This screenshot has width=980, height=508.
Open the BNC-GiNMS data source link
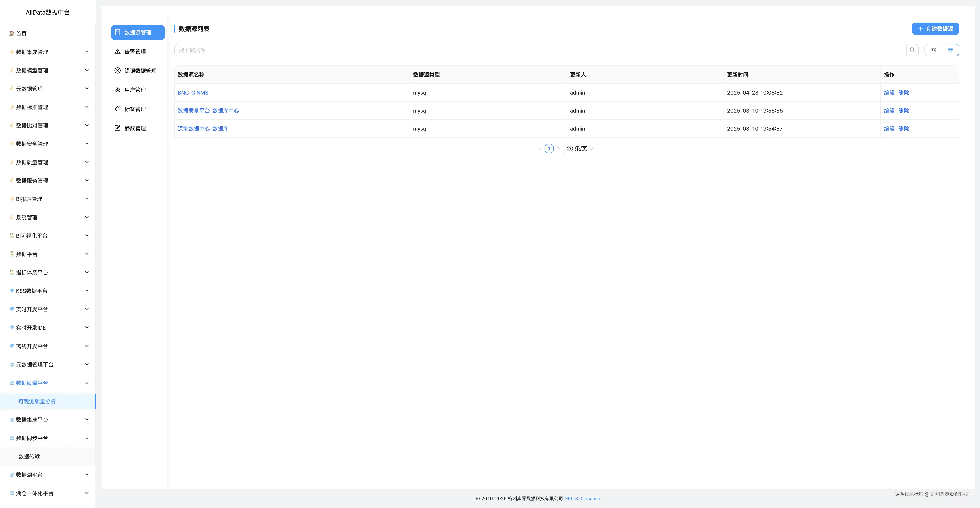193,93
